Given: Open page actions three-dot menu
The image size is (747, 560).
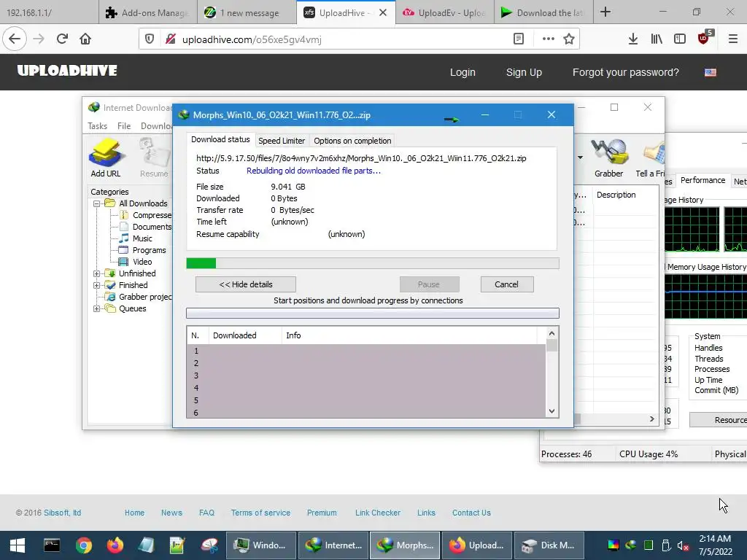Looking at the screenshot, I should (549, 39).
